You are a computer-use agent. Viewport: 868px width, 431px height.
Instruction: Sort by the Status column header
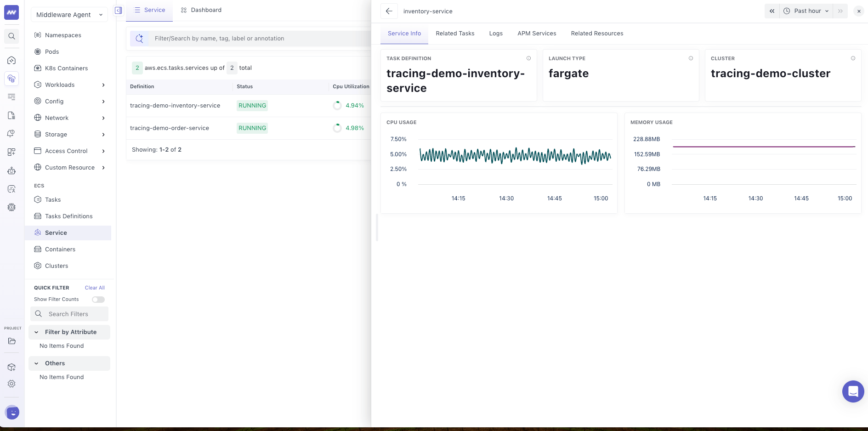tap(244, 86)
